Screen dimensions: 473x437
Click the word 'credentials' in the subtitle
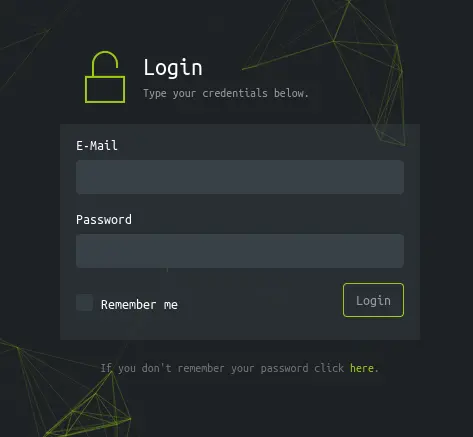point(235,93)
